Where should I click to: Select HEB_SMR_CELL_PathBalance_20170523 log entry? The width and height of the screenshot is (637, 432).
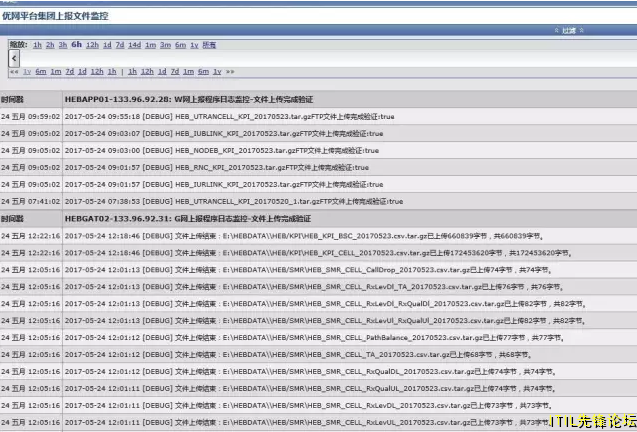(315, 338)
